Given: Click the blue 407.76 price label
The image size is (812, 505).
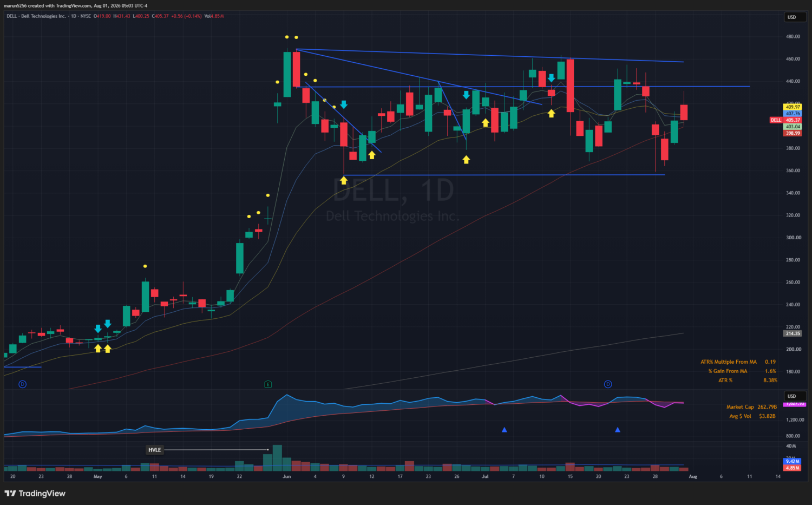Looking at the screenshot, I should click(x=793, y=114).
